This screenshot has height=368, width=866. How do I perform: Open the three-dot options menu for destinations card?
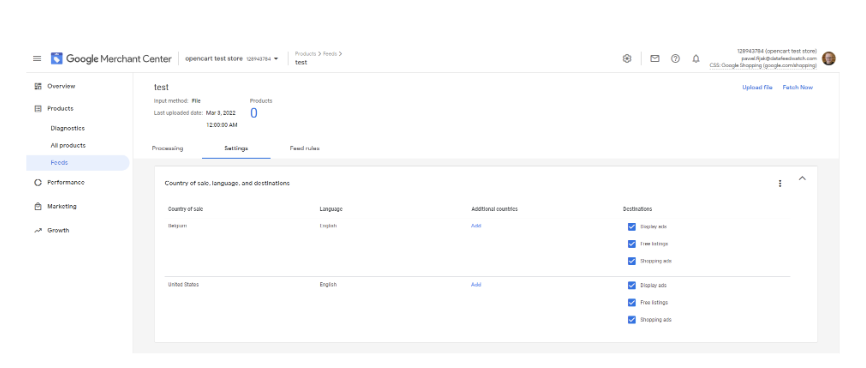[780, 183]
